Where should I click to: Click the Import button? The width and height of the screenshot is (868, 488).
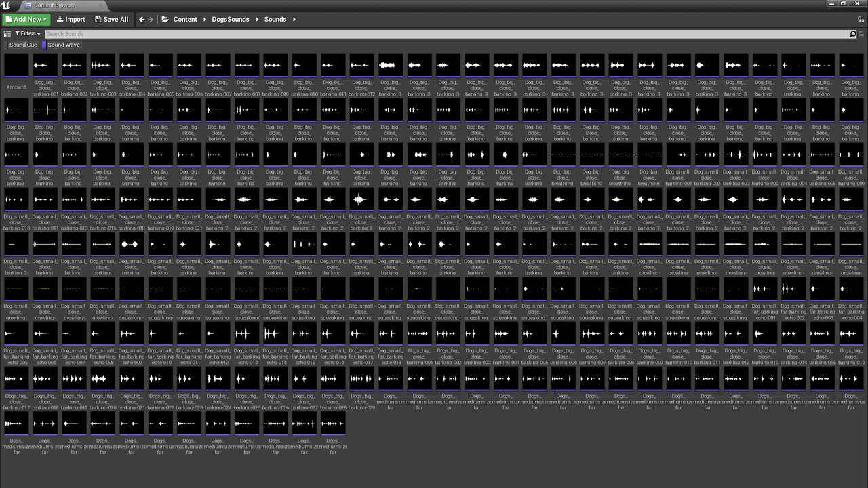click(71, 20)
